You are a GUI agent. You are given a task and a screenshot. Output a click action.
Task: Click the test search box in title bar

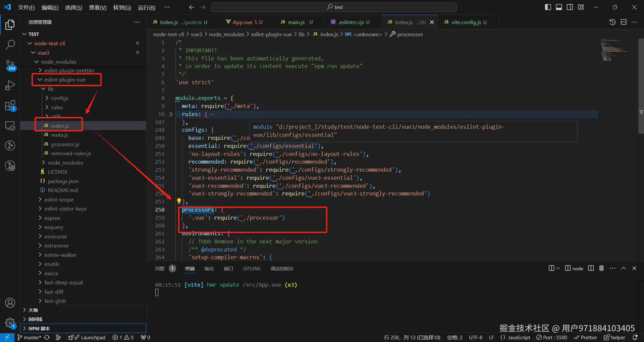[x=334, y=7]
